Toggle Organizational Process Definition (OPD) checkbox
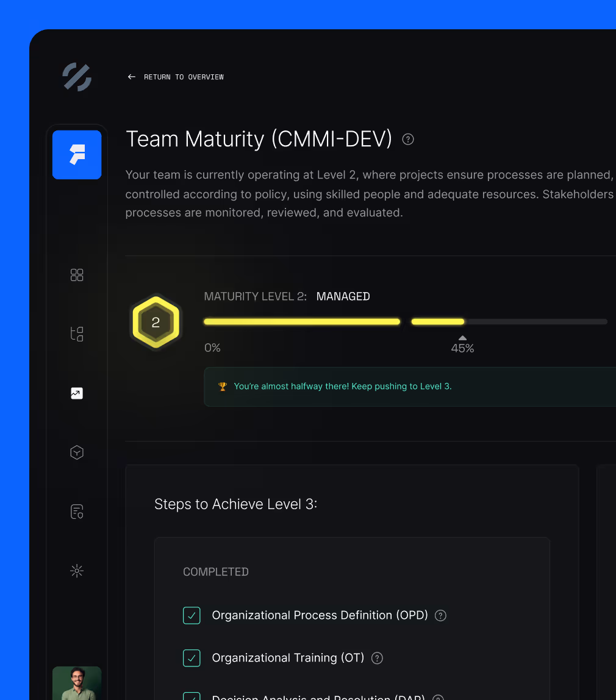This screenshot has width=616, height=700. click(192, 615)
